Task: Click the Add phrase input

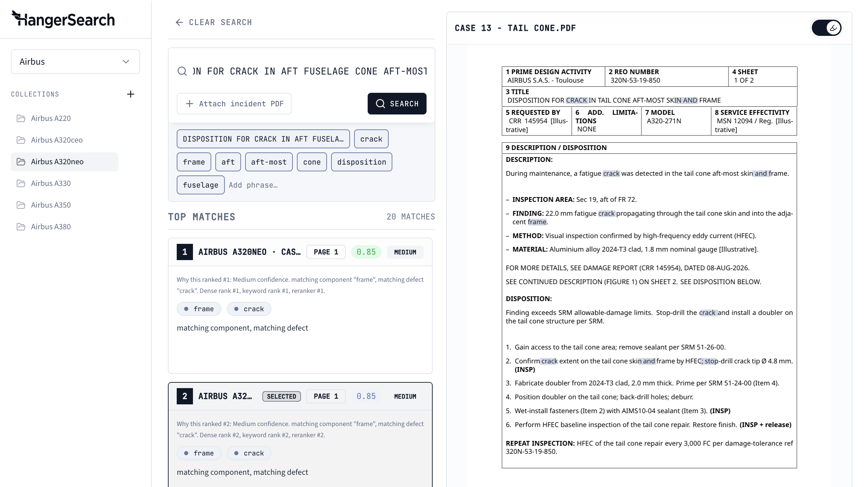Action: (253, 185)
